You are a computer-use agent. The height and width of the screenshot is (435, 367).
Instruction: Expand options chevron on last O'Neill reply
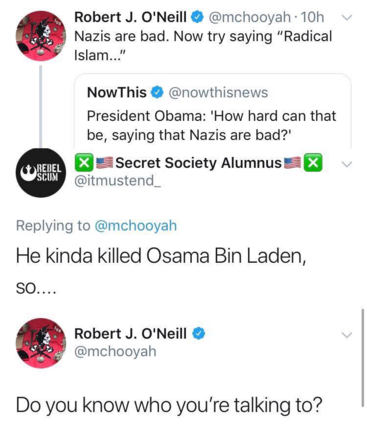347,335
